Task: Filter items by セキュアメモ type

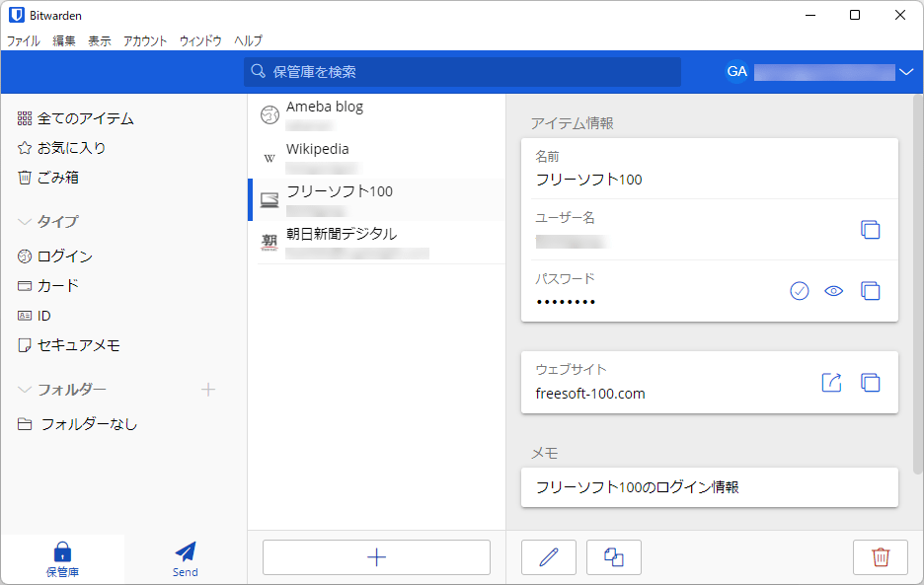Action: point(69,345)
